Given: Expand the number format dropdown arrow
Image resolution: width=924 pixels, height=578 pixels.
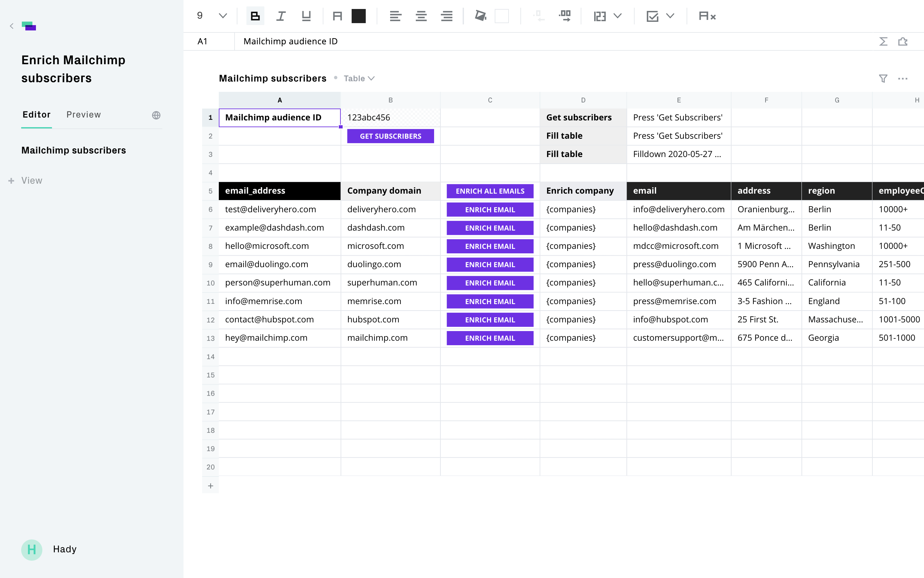Looking at the screenshot, I should [x=617, y=16].
